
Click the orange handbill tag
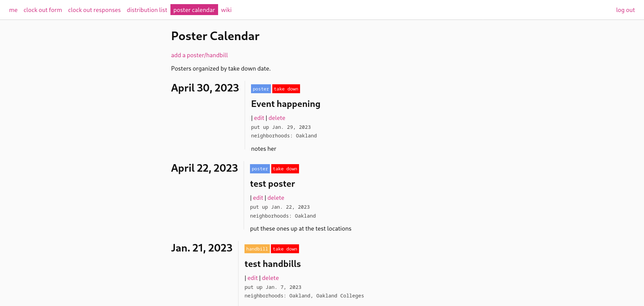[x=257, y=249]
